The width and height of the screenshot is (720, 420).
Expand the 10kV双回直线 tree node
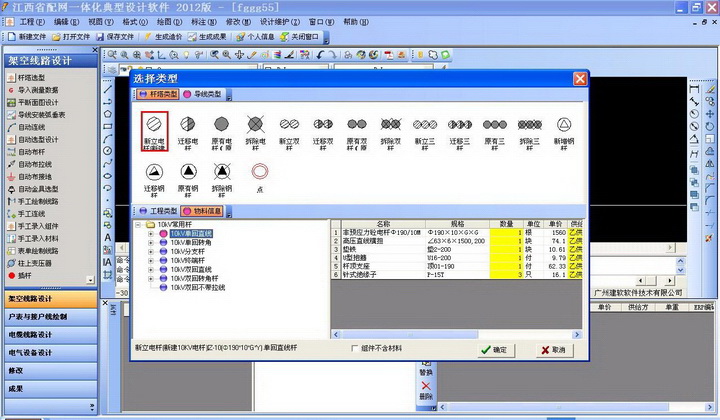point(151,269)
